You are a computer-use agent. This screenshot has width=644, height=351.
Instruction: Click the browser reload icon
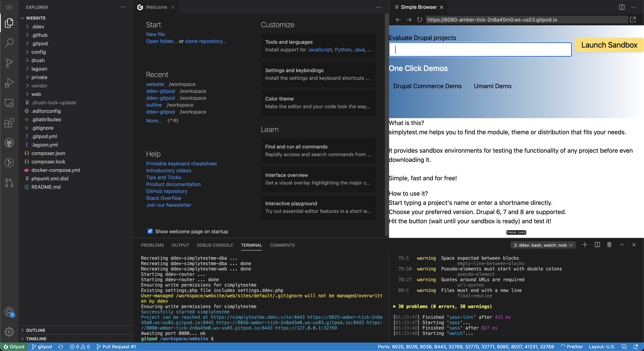pyautogui.click(x=420, y=20)
